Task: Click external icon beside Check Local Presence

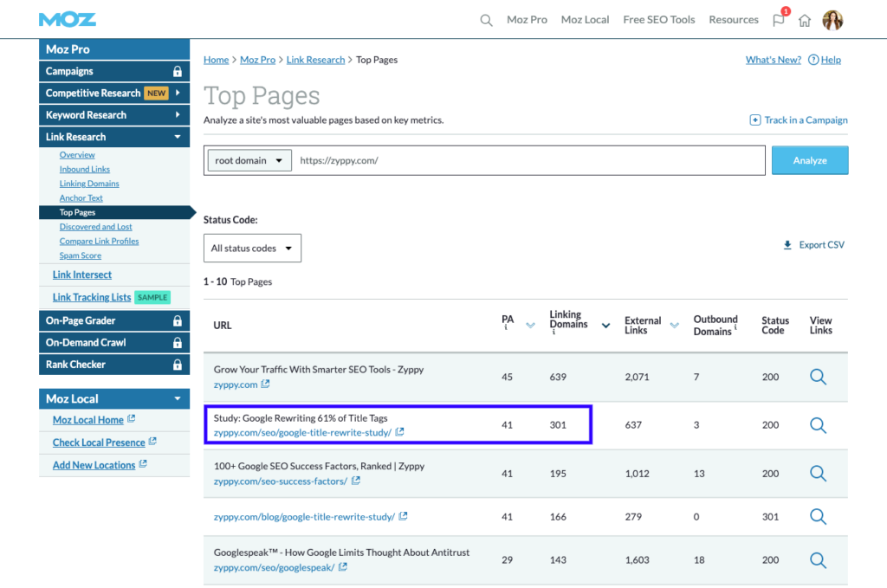Action: (152, 442)
